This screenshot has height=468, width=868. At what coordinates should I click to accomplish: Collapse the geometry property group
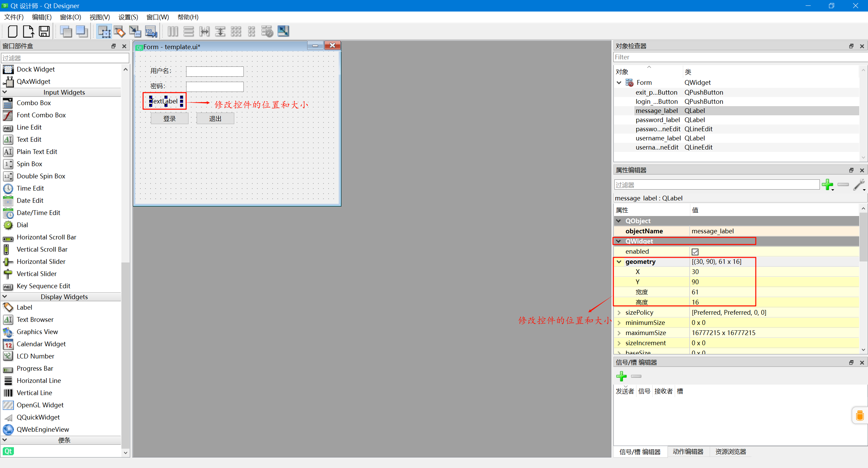click(x=619, y=262)
